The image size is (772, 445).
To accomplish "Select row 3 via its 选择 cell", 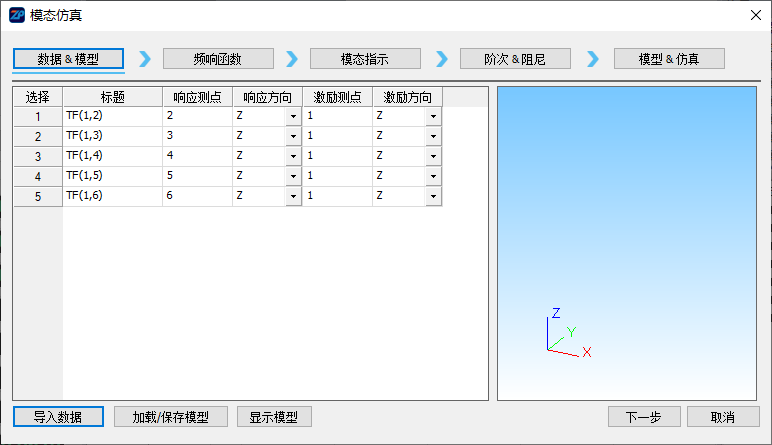I will pos(38,157).
